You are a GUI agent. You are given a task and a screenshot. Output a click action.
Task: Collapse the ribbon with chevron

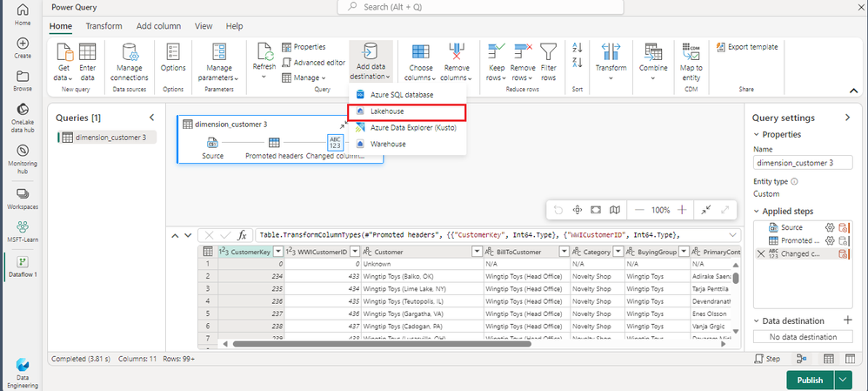point(853,91)
